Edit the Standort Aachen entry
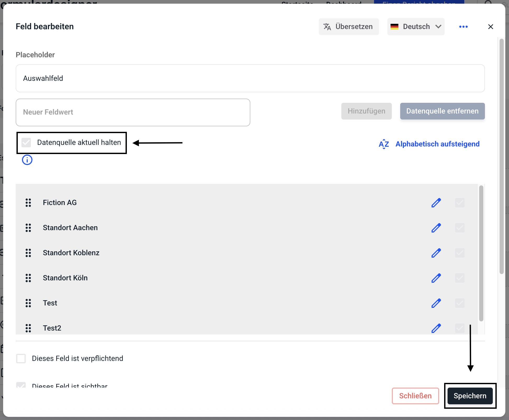The height and width of the screenshot is (420, 509). [x=436, y=228]
